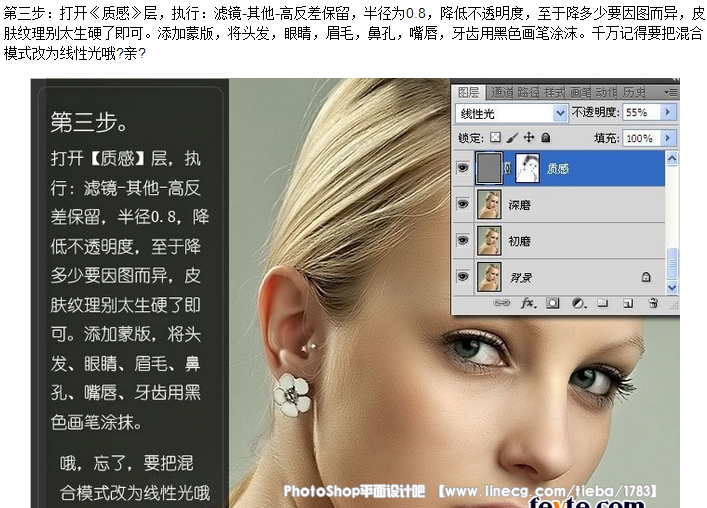Click opacity field showing 55%
Screen dimensions: 707x508
click(x=643, y=112)
